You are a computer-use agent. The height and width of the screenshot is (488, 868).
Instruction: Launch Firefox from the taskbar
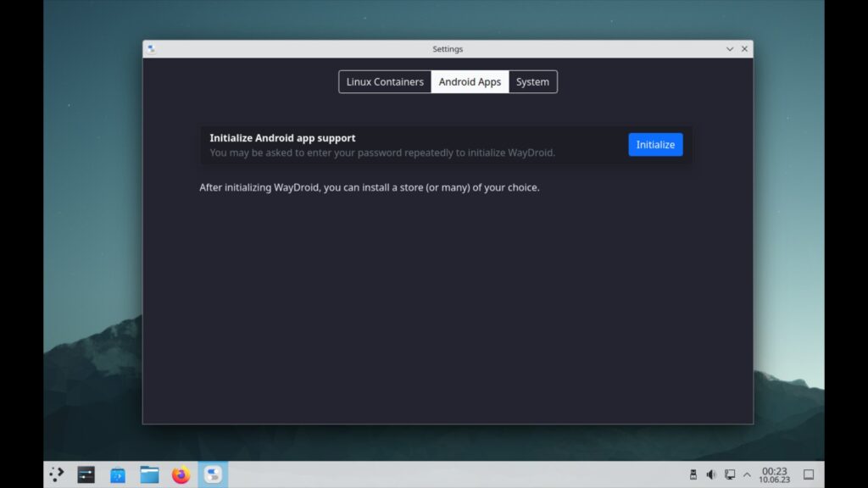pyautogui.click(x=181, y=474)
